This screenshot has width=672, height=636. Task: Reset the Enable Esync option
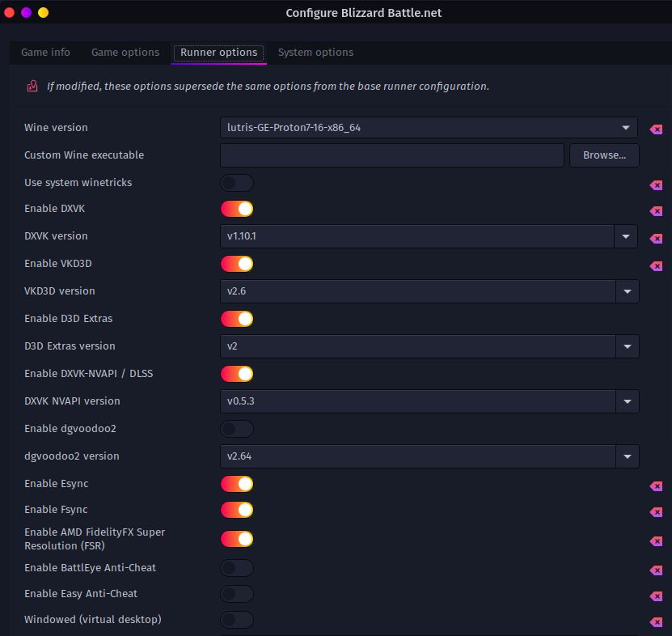[x=656, y=486]
